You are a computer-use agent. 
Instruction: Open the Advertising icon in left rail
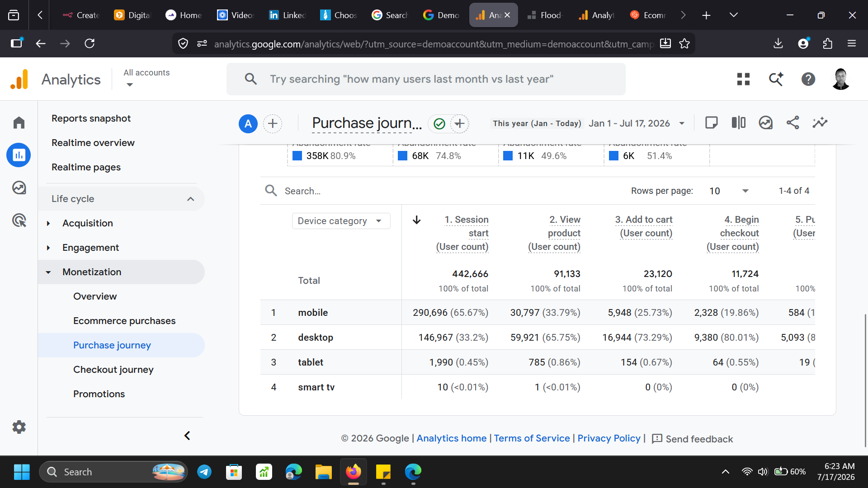click(19, 220)
